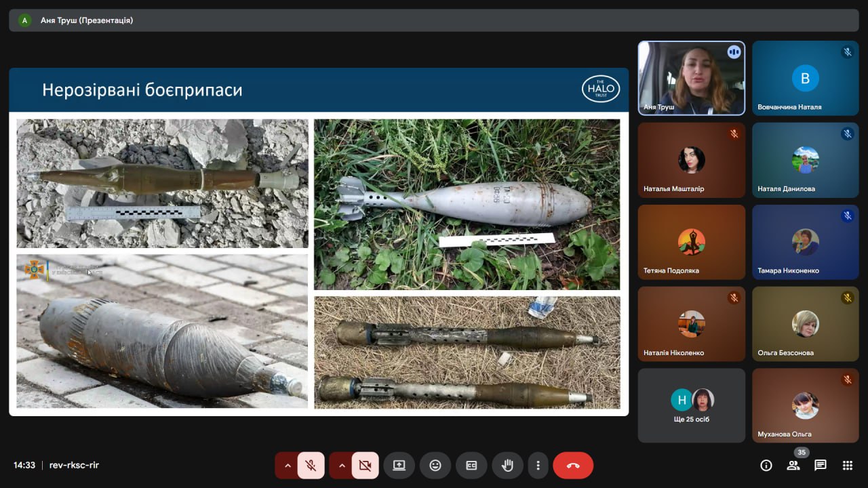Click the 'Аня Труш (Презентація)' header bar
868x488 pixels.
pos(433,20)
